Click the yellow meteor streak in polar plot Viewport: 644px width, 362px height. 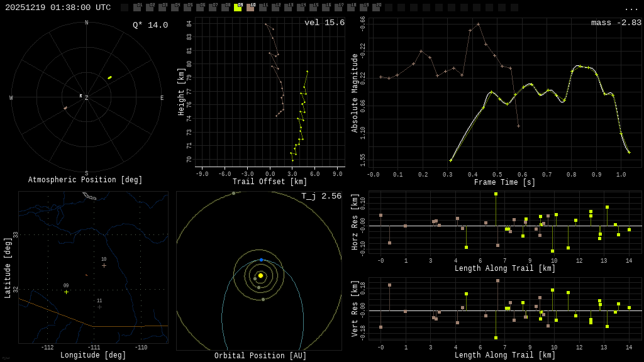(109, 78)
